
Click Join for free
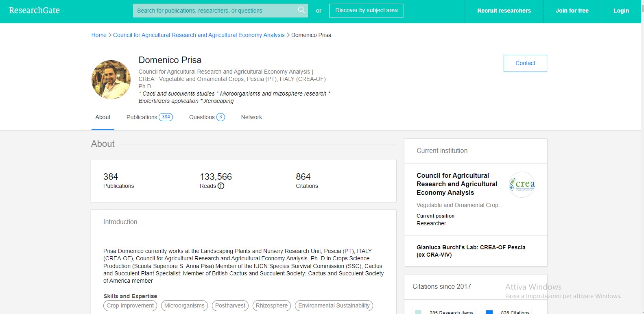tap(572, 11)
